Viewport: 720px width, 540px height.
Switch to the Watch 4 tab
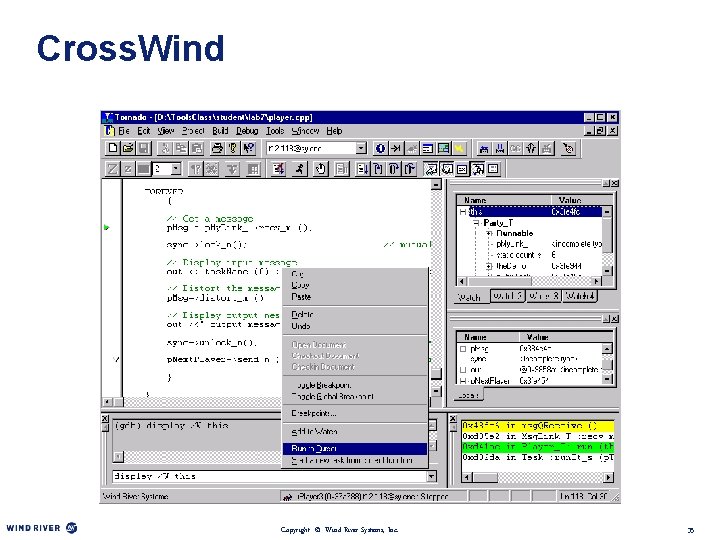[x=580, y=296]
